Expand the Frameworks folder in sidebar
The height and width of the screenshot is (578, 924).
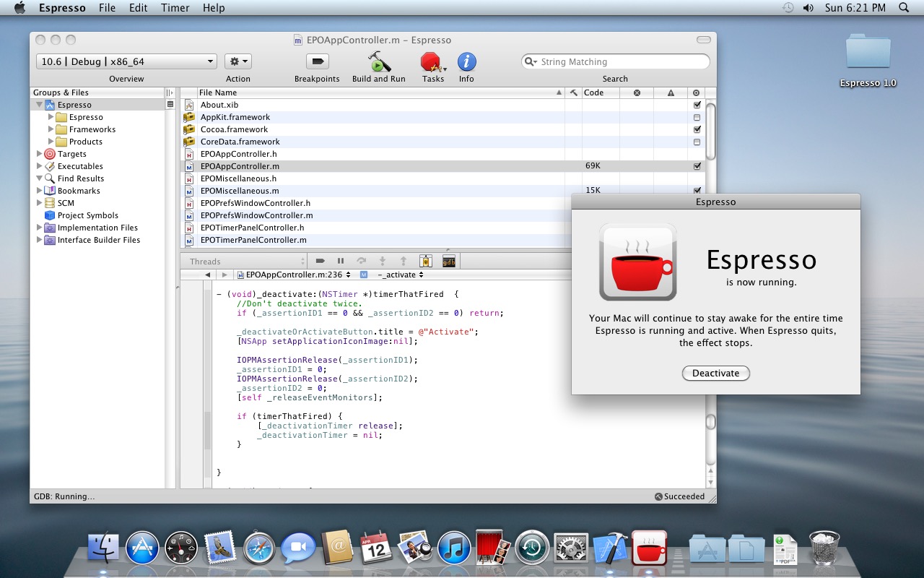tap(51, 129)
